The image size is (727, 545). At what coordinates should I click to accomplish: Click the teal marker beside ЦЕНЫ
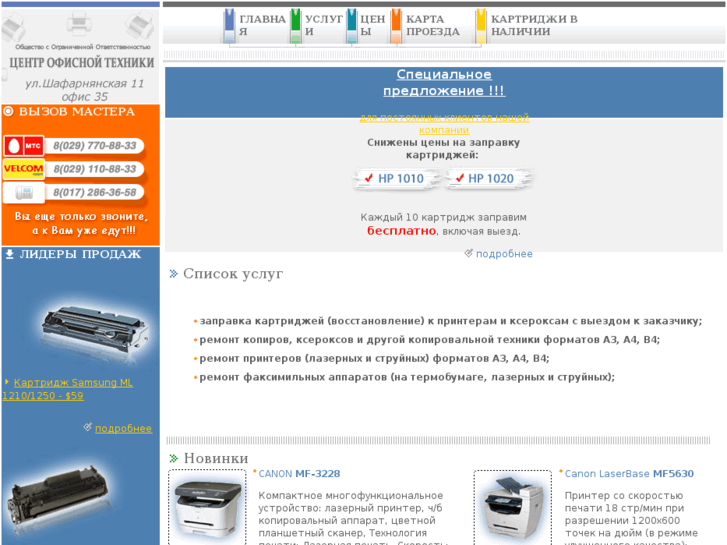pos(352,26)
